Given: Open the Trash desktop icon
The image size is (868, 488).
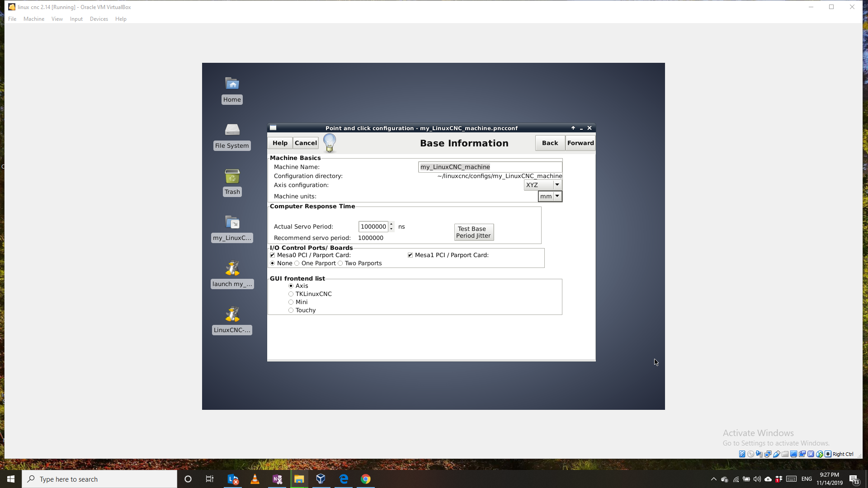Looking at the screenshot, I should [232, 176].
